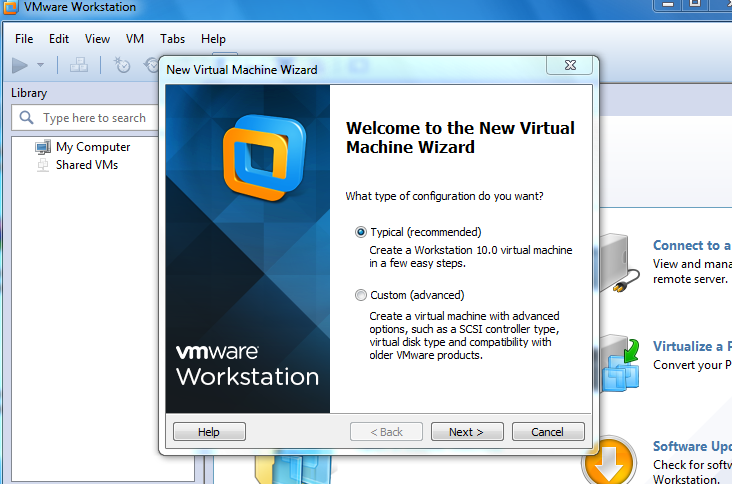Open the Help menu in menu bar
The image size is (732, 484).
213,39
